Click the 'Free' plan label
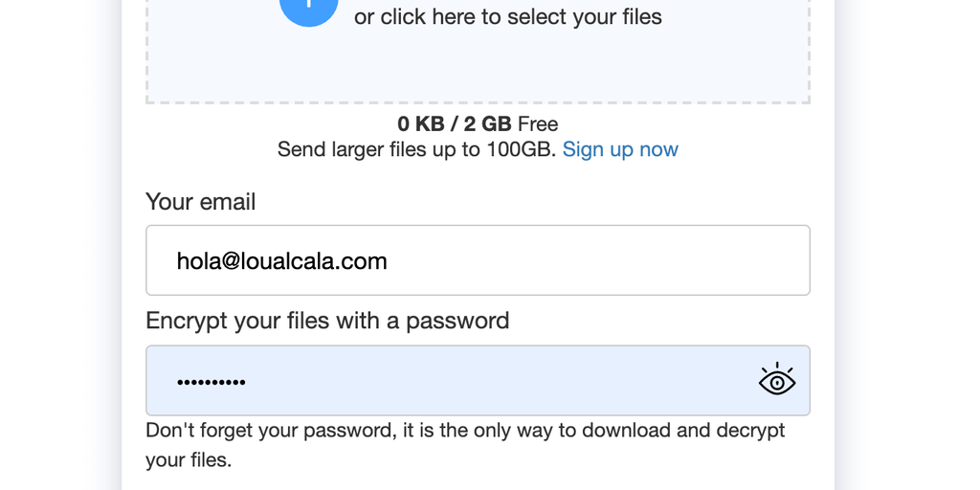The height and width of the screenshot is (490, 980). tap(538, 124)
